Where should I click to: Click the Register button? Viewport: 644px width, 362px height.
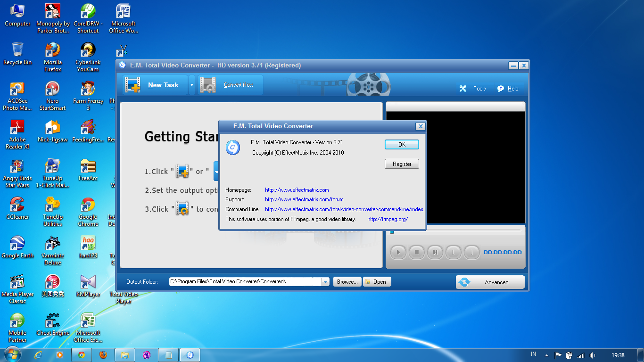[x=402, y=164]
